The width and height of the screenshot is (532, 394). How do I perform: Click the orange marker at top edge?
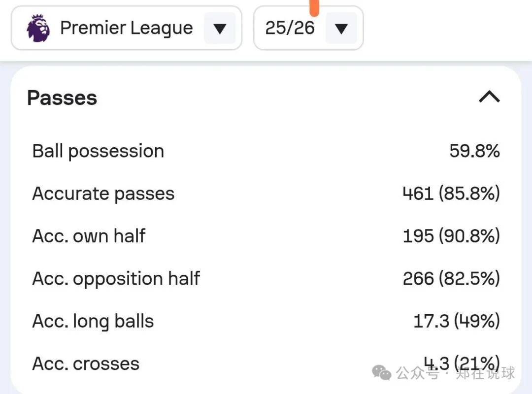coord(314,7)
